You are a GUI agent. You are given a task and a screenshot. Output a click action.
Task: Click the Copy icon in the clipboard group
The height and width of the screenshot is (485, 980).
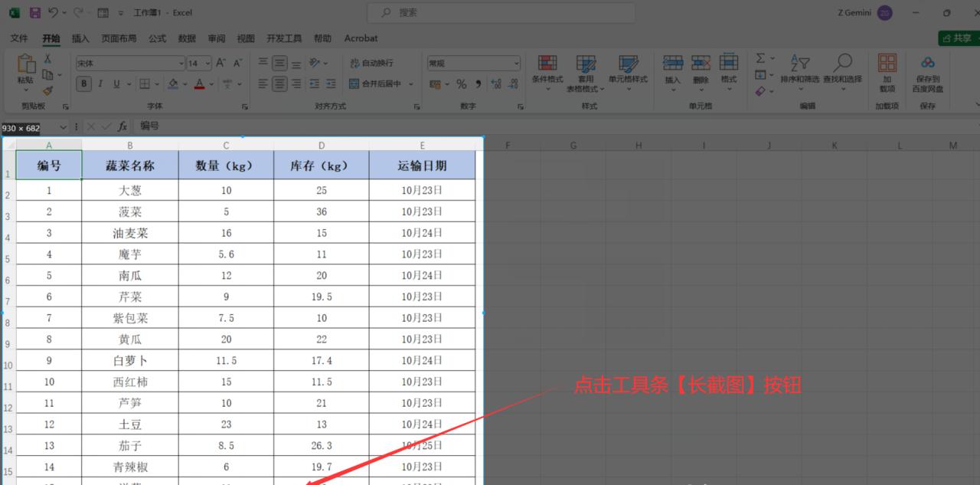(x=47, y=74)
